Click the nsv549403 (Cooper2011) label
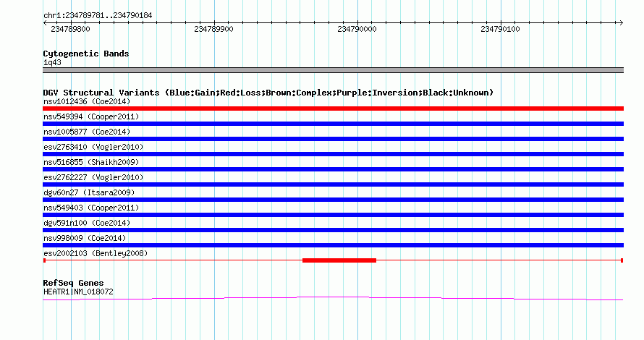644x340 pixels. coord(91,208)
